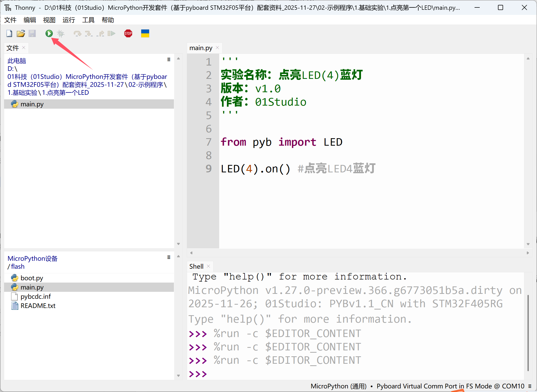Run current script with green play button
537x392 pixels.
click(49, 33)
